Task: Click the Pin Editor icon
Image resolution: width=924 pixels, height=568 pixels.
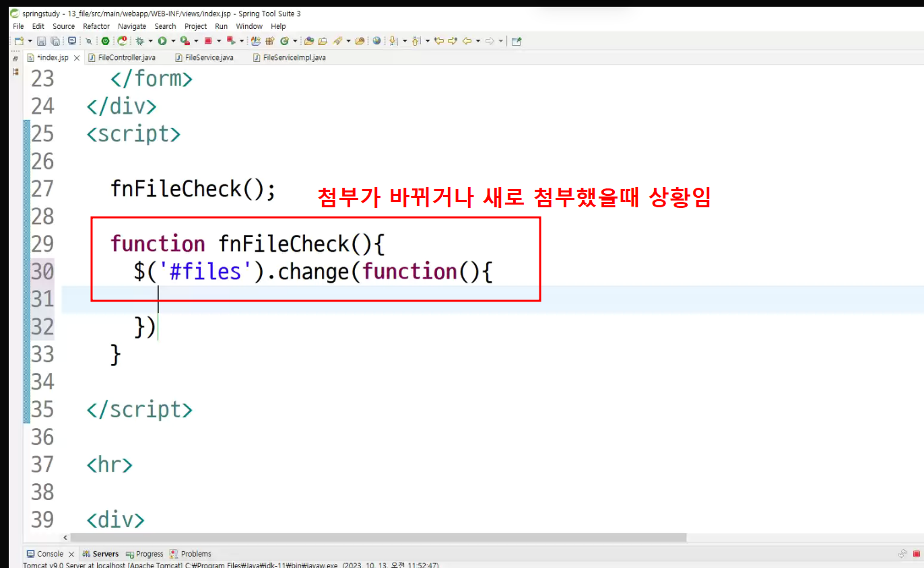Action: 517,41
